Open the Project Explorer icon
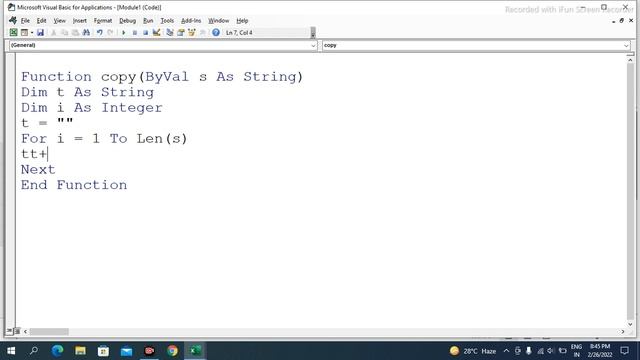 (x=170, y=32)
